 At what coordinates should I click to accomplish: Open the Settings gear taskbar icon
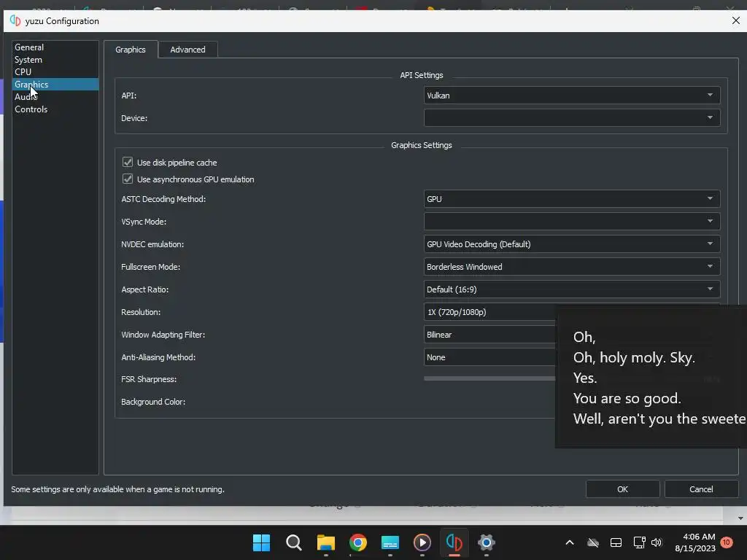click(487, 542)
